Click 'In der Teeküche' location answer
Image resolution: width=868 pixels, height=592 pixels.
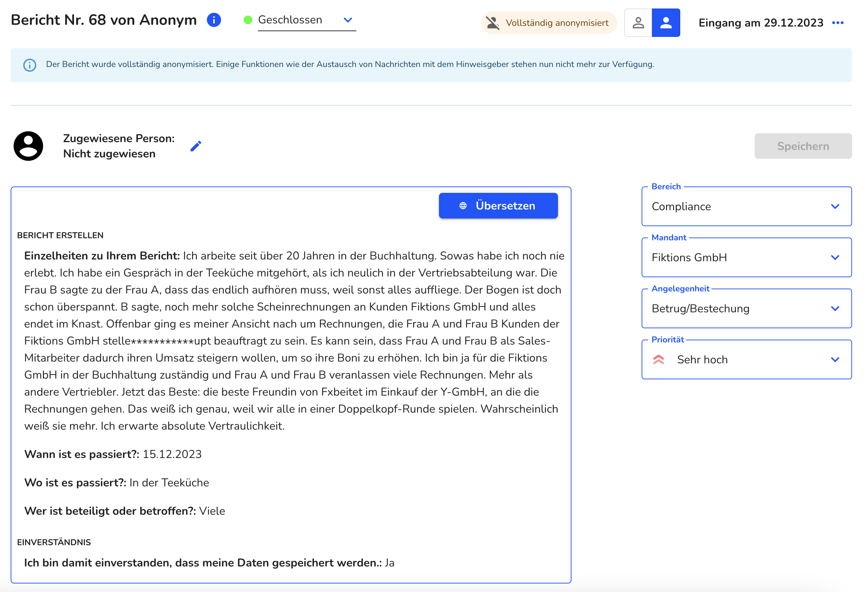[x=169, y=483]
